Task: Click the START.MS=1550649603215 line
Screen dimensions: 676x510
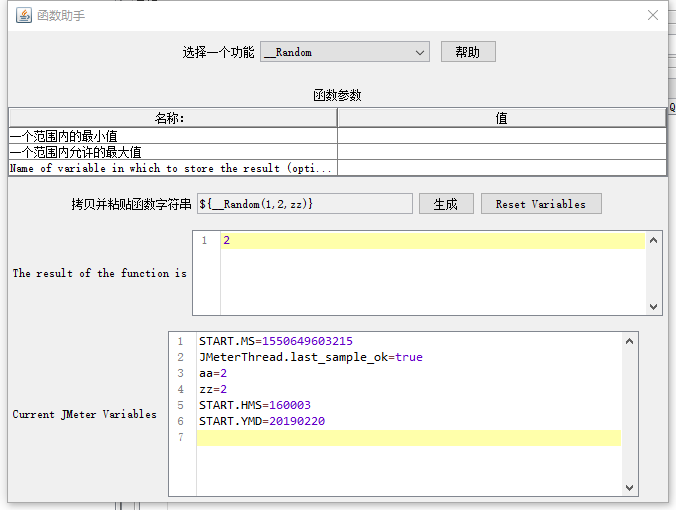Action: [276, 341]
